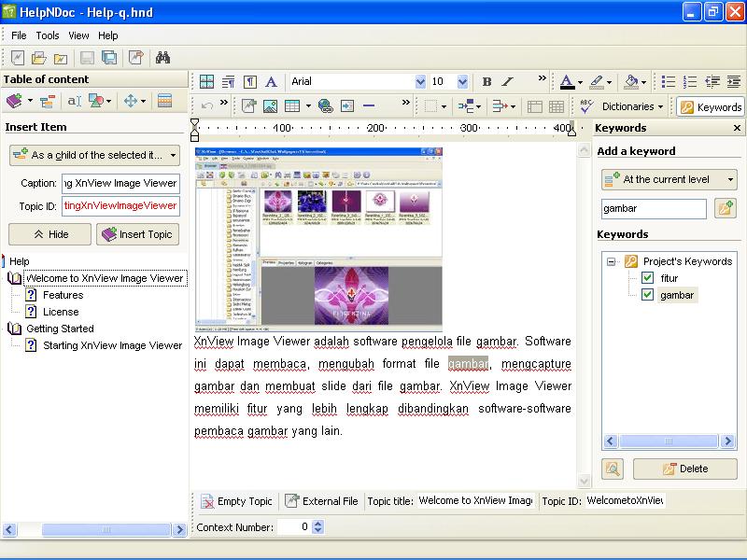747x560 pixels.
Task: Open the insert table dropdown arrow
Action: click(308, 106)
